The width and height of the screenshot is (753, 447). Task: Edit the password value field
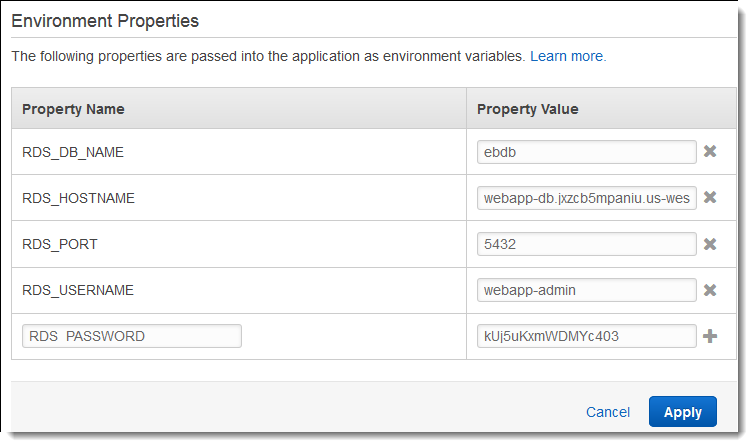[587, 336]
